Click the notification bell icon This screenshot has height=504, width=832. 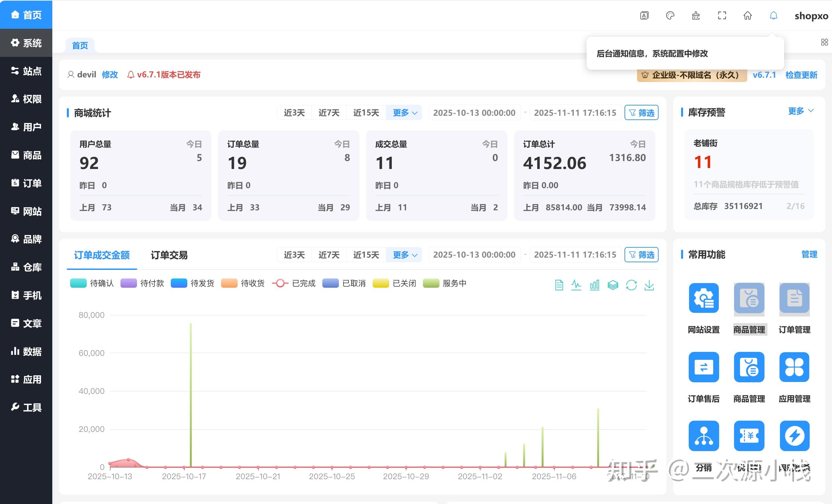click(773, 16)
